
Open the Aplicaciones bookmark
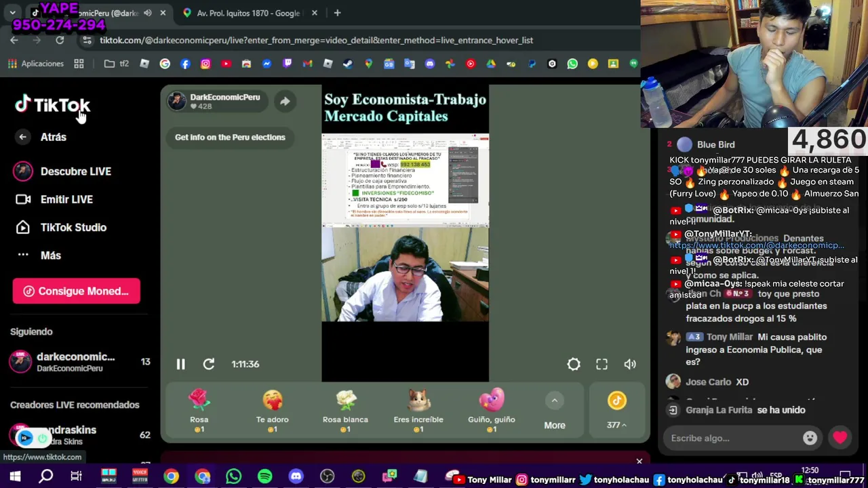click(x=35, y=64)
